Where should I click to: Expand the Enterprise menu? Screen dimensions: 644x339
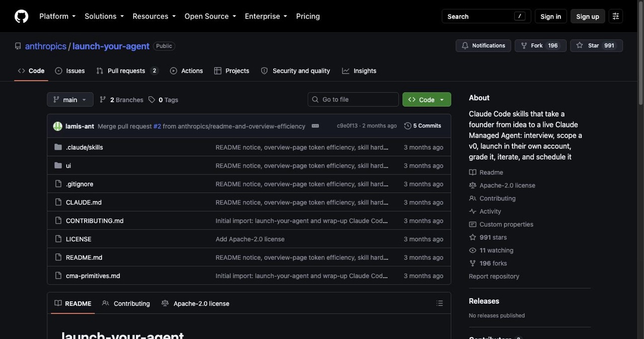[x=266, y=16]
